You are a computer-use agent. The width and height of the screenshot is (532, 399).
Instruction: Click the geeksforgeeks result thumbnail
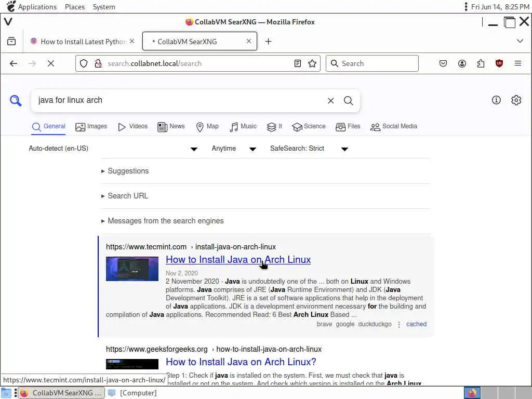coord(132,364)
